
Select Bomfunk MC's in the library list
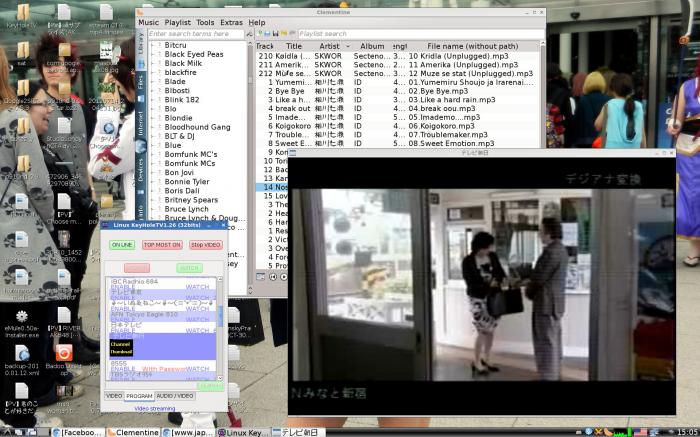(x=191, y=154)
